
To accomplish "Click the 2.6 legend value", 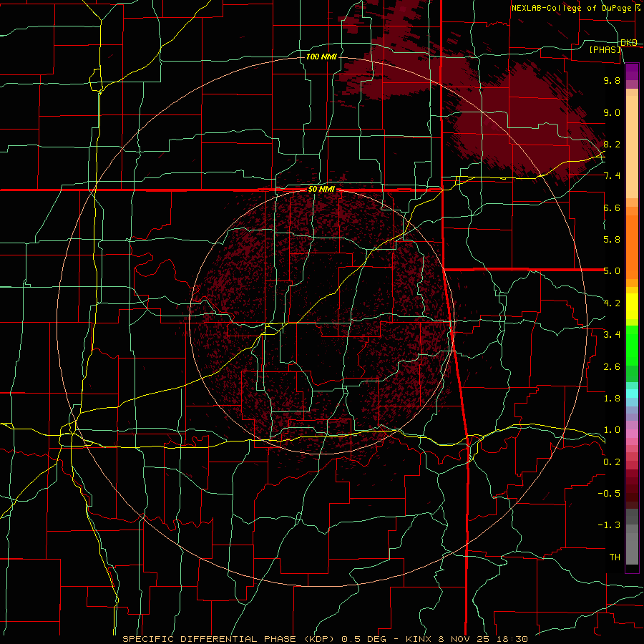I will click(x=612, y=367).
